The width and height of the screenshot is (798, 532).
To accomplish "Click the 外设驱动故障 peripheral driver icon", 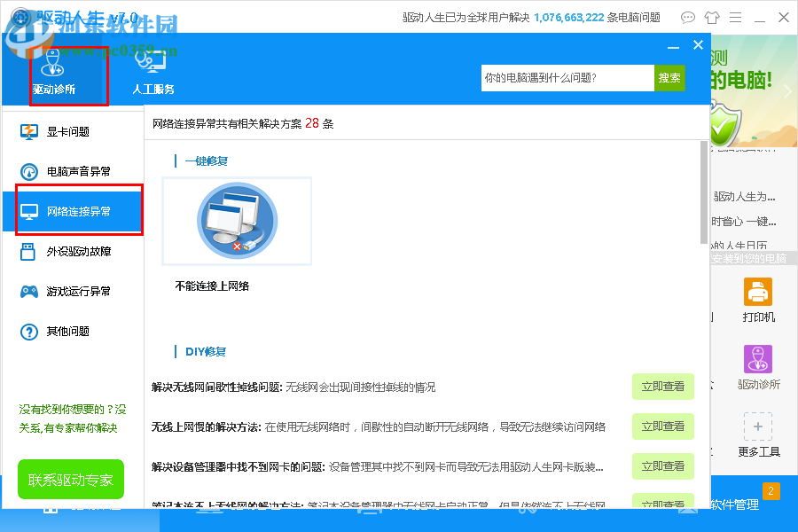I will (27, 251).
